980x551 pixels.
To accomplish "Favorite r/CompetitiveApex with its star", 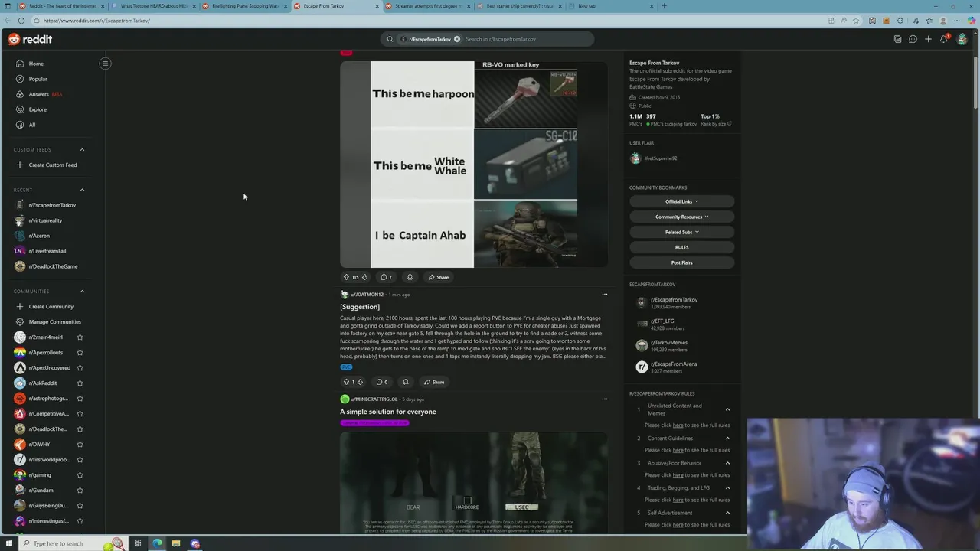I will pos(80,413).
